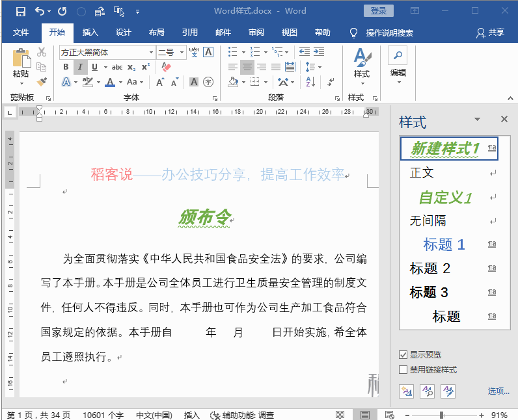Image resolution: width=518 pixels, height=420 pixels.
Task: Justify the paragraph text
Action: [x=276, y=67]
